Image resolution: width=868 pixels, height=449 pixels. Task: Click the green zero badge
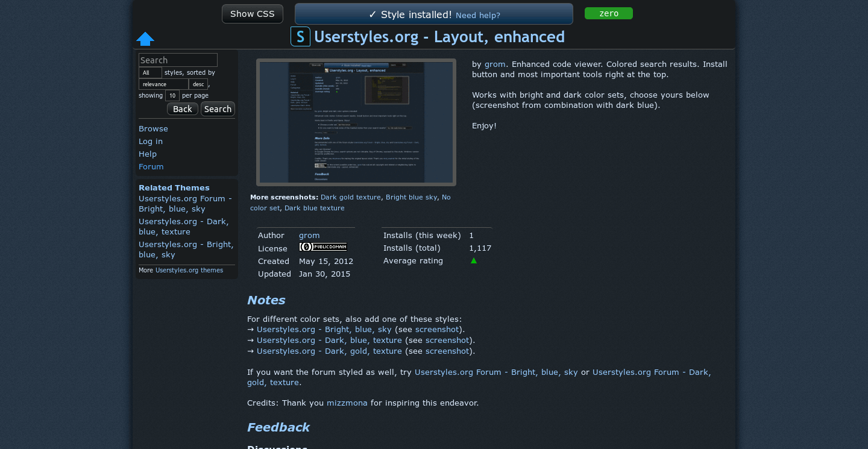tap(609, 13)
